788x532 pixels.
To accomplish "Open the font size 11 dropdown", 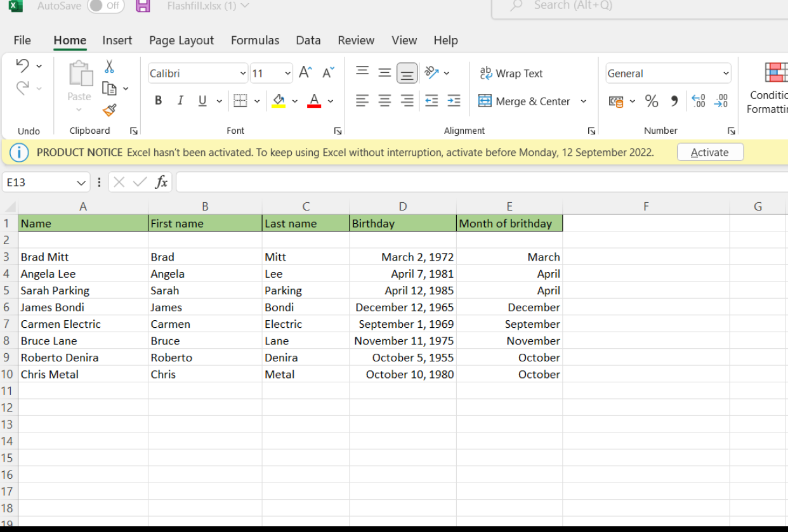I will pos(287,74).
